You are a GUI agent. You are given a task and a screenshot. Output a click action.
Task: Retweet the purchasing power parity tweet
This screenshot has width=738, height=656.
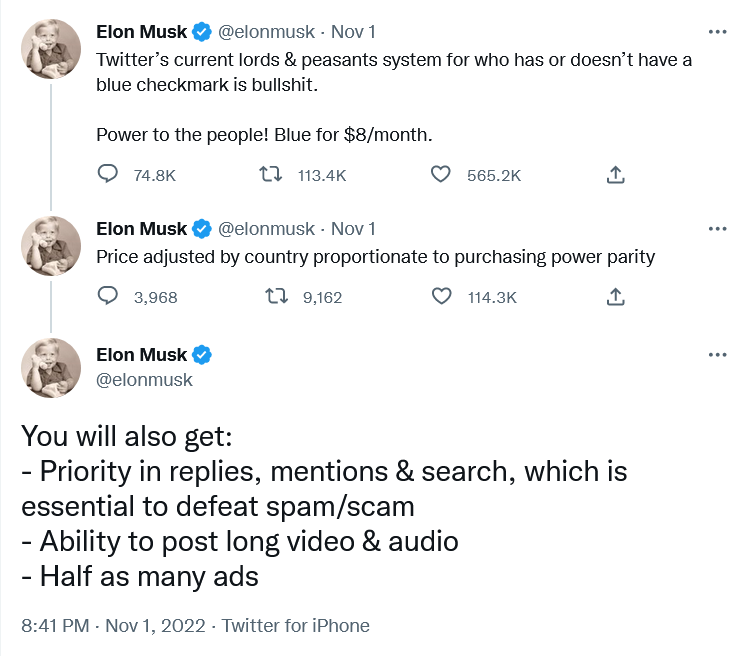276,296
